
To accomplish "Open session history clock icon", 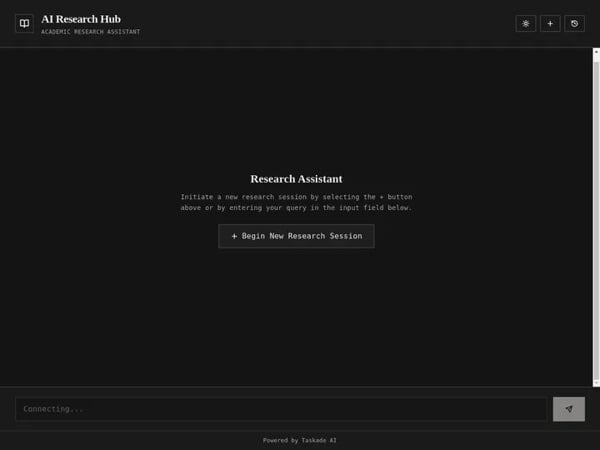I will coord(574,24).
